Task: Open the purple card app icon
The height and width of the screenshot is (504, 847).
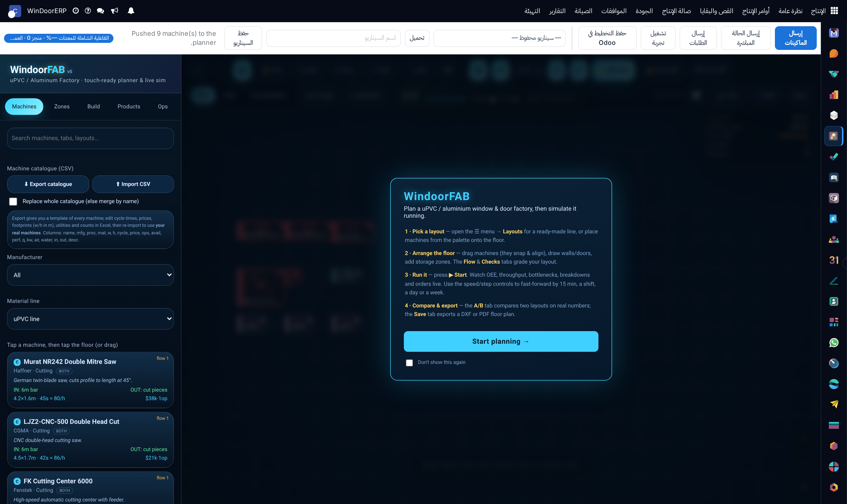Action: pos(834,425)
